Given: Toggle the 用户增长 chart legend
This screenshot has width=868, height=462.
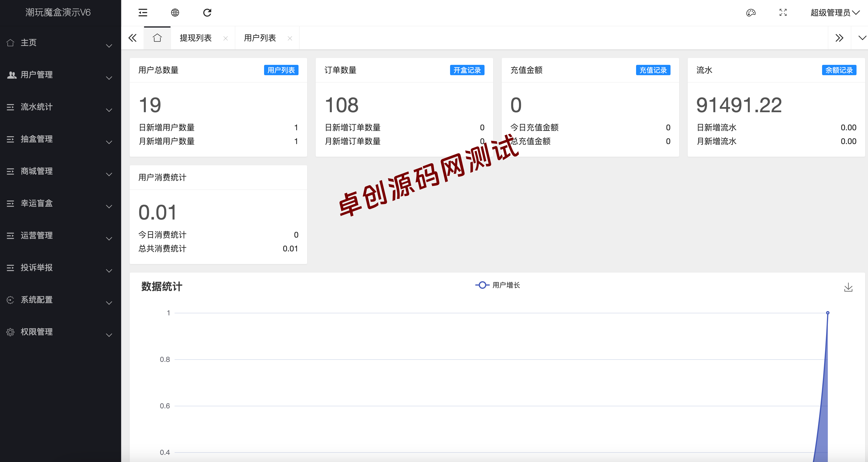Looking at the screenshot, I should click(498, 285).
